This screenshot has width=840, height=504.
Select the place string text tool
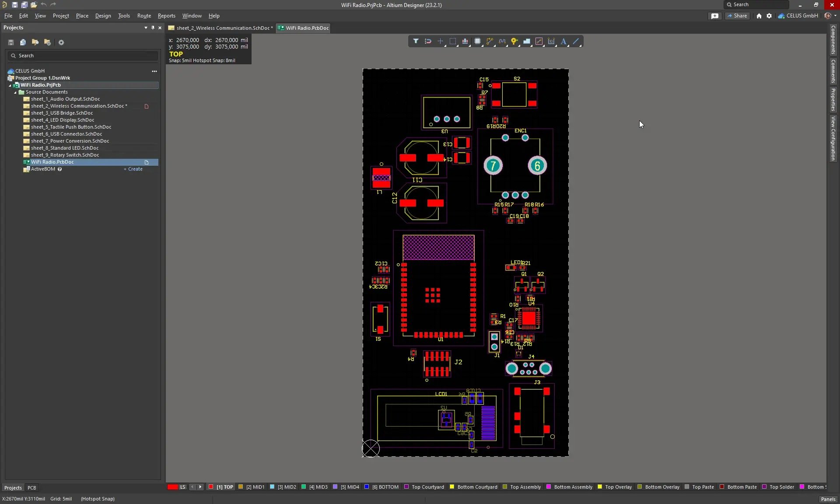[x=564, y=41]
